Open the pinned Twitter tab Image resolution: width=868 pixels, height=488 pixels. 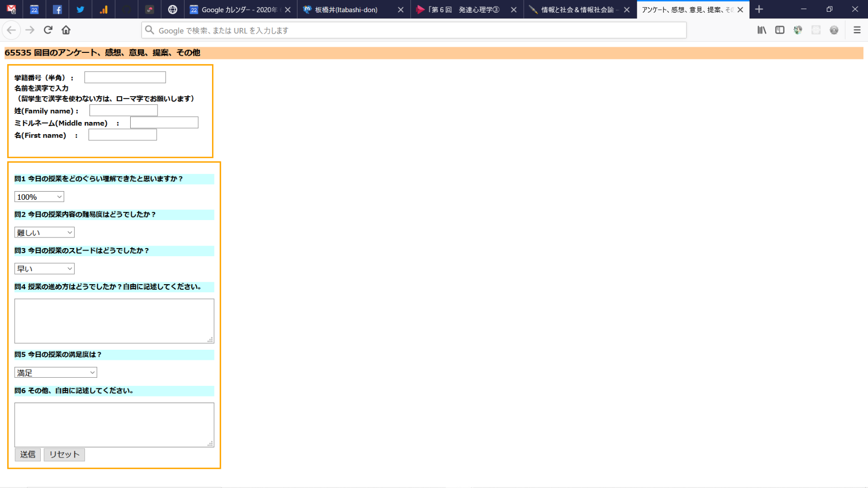(80, 10)
